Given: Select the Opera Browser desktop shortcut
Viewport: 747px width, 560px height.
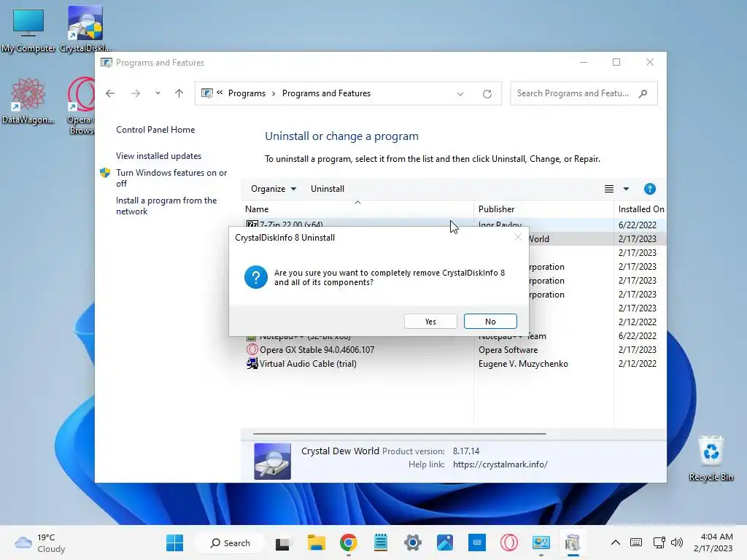Looking at the screenshot, I should pyautogui.click(x=81, y=106).
